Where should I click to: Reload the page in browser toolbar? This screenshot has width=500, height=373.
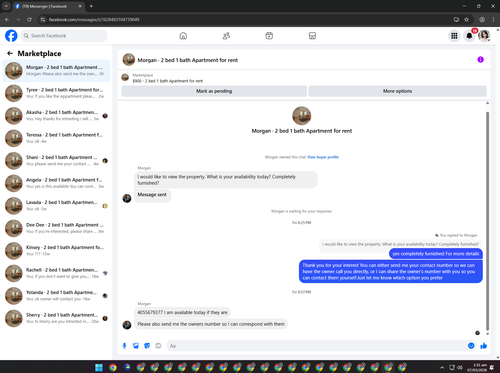pyautogui.click(x=29, y=20)
